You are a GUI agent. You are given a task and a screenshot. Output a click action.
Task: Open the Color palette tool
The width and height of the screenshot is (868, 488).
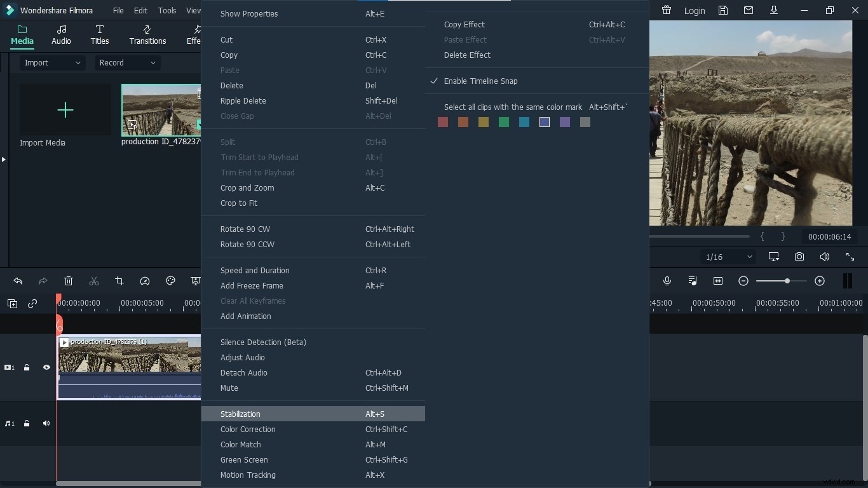170,281
